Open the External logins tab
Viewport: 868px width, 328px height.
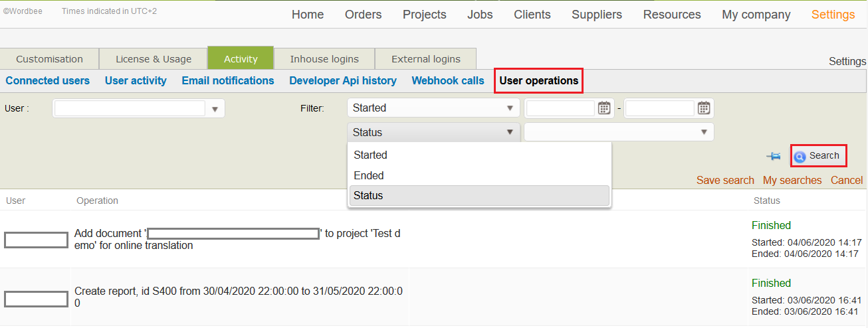pyautogui.click(x=425, y=59)
